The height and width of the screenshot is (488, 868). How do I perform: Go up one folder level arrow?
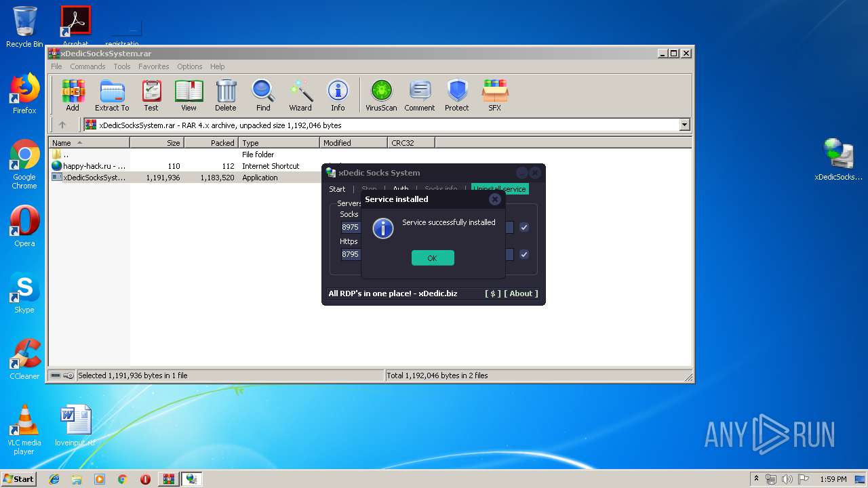pos(62,125)
